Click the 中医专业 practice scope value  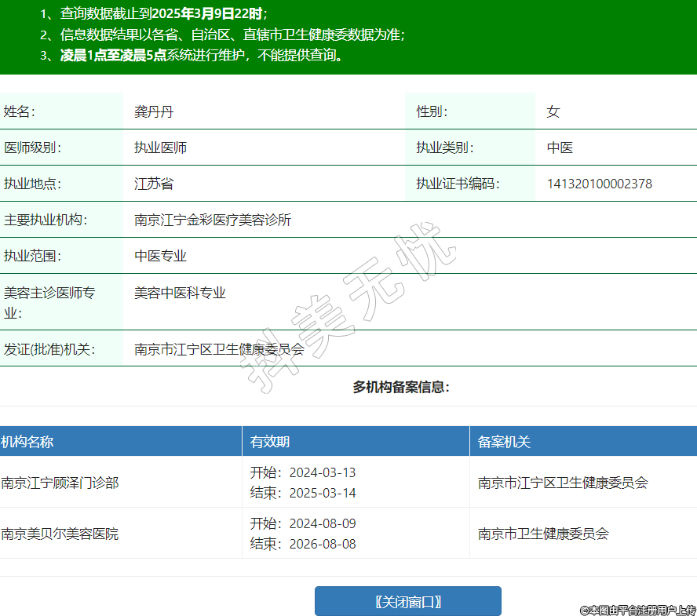(x=160, y=256)
